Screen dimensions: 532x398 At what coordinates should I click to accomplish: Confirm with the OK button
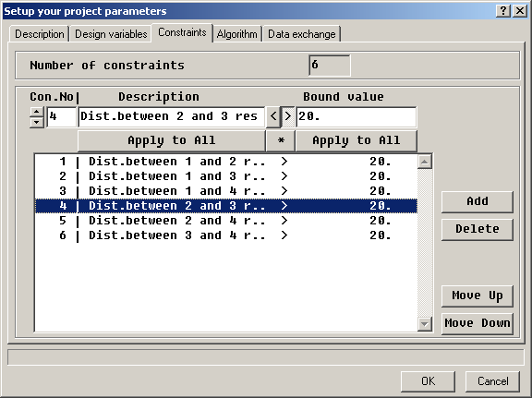point(429,381)
